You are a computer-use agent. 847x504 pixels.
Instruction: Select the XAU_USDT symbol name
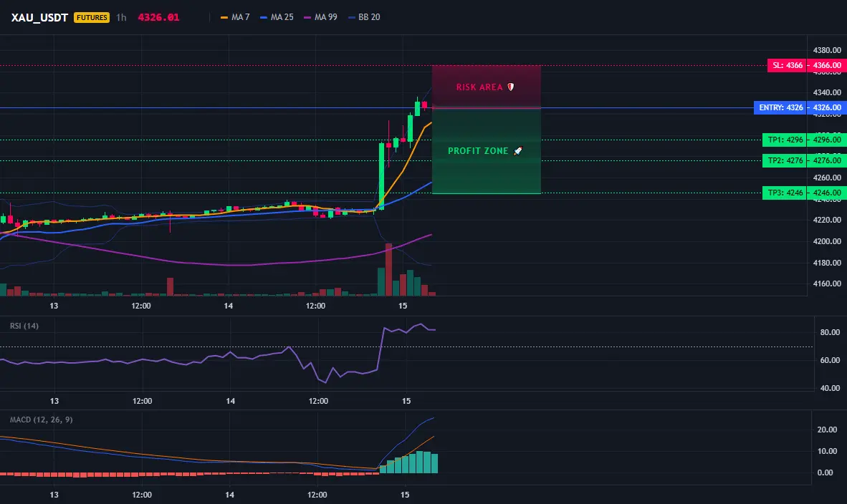tap(39, 17)
